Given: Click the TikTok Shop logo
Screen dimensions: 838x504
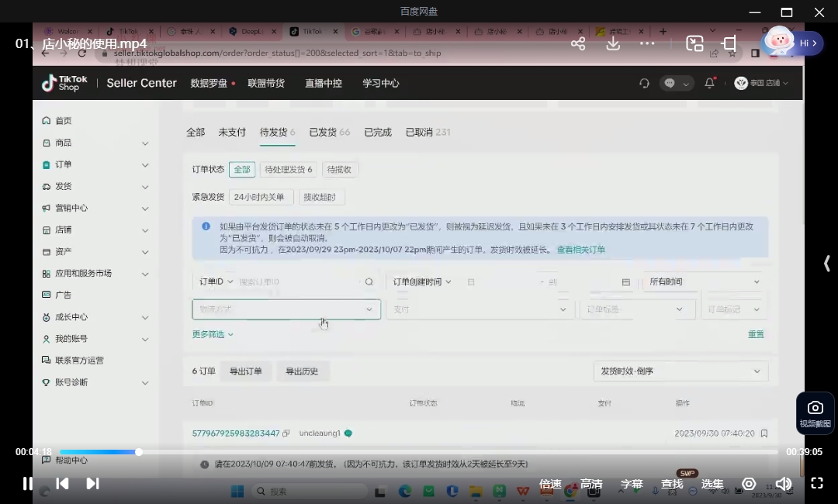Looking at the screenshot, I should 64,83.
